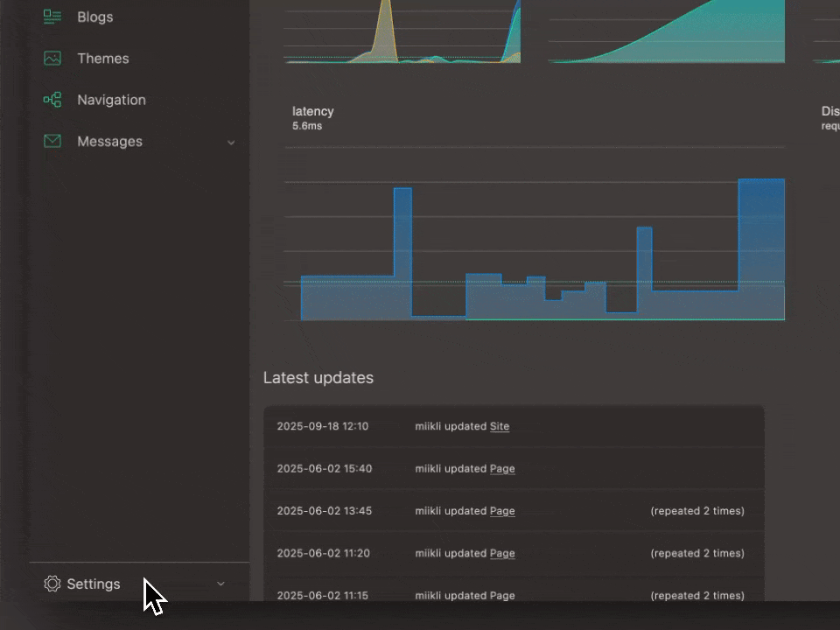The height and width of the screenshot is (630, 840).
Task: Expand the Settings sidebar chevron
Action: (220, 584)
